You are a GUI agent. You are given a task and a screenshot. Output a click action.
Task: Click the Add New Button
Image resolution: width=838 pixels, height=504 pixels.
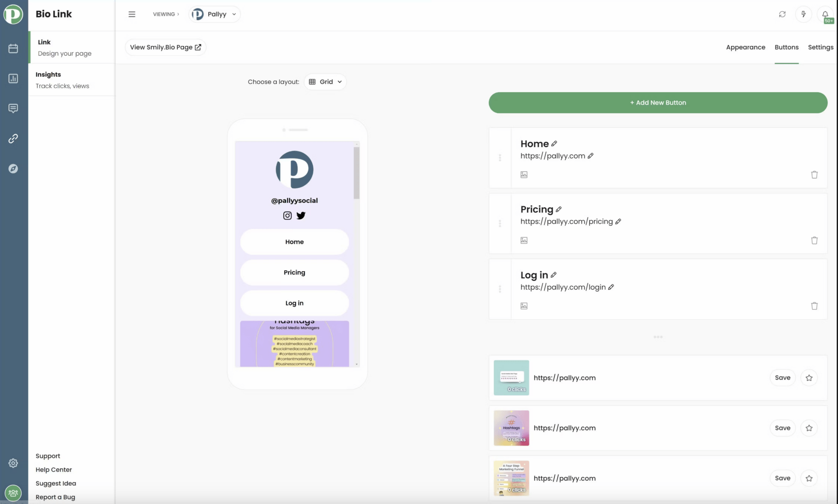[x=658, y=103]
